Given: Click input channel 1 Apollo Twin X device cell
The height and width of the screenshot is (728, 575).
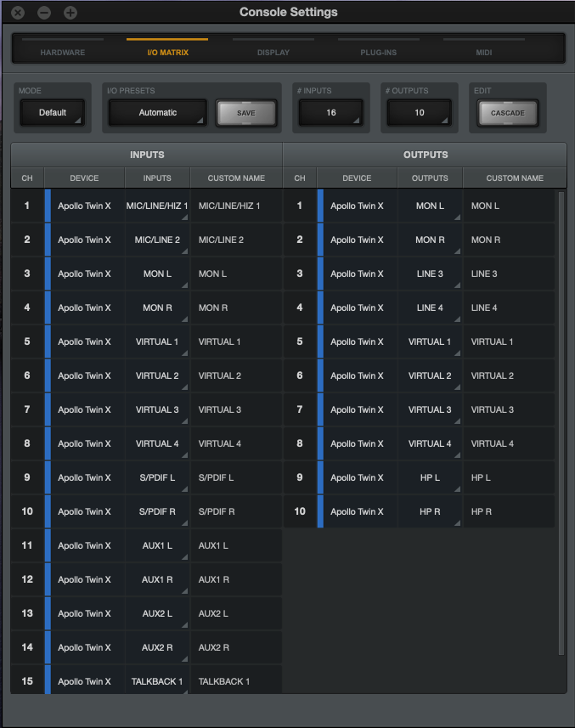Looking at the screenshot, I should click(x=84, y=206).
